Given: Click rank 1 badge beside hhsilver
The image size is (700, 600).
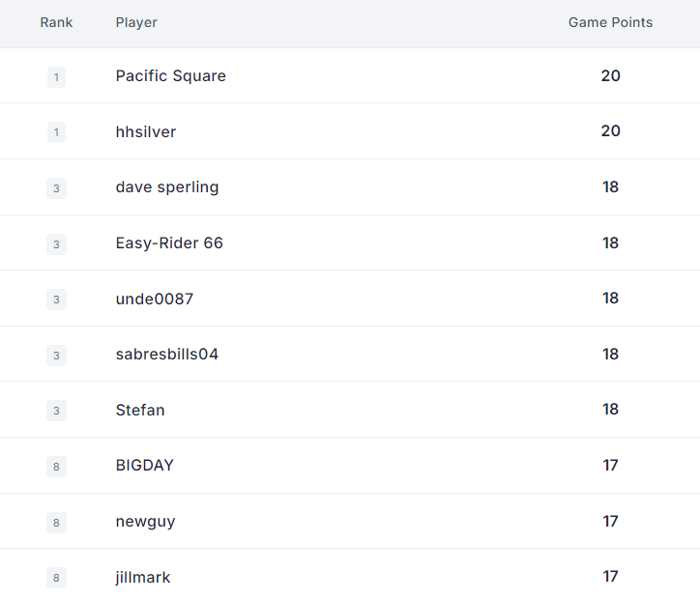Looking at the screenshot, I should (56, 132).
